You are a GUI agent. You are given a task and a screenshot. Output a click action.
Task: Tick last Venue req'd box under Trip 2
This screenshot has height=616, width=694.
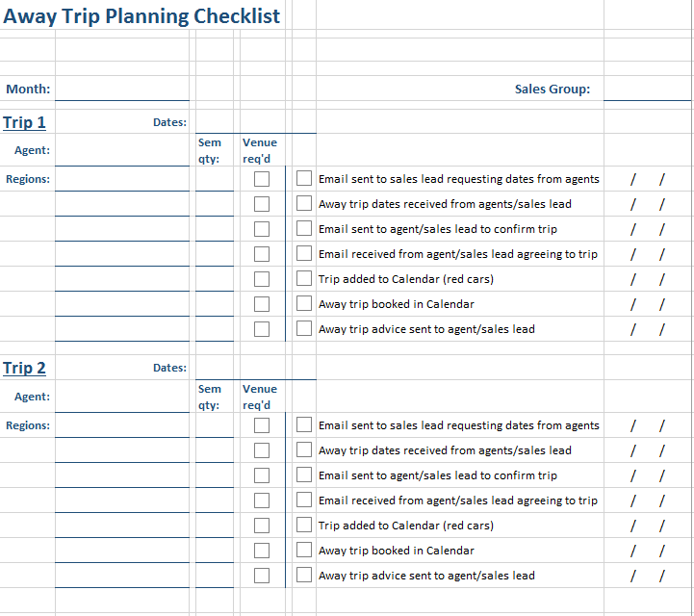click(262, 576)
